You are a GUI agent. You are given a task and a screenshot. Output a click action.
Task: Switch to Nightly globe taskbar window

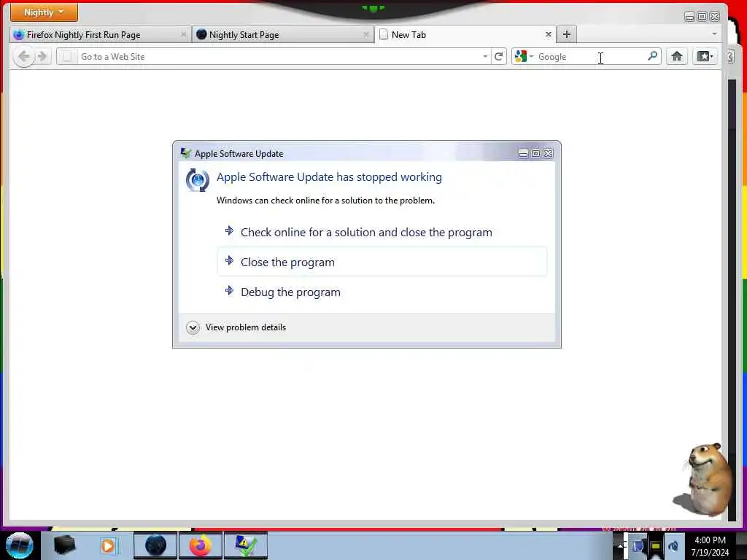tap(155, 545)
